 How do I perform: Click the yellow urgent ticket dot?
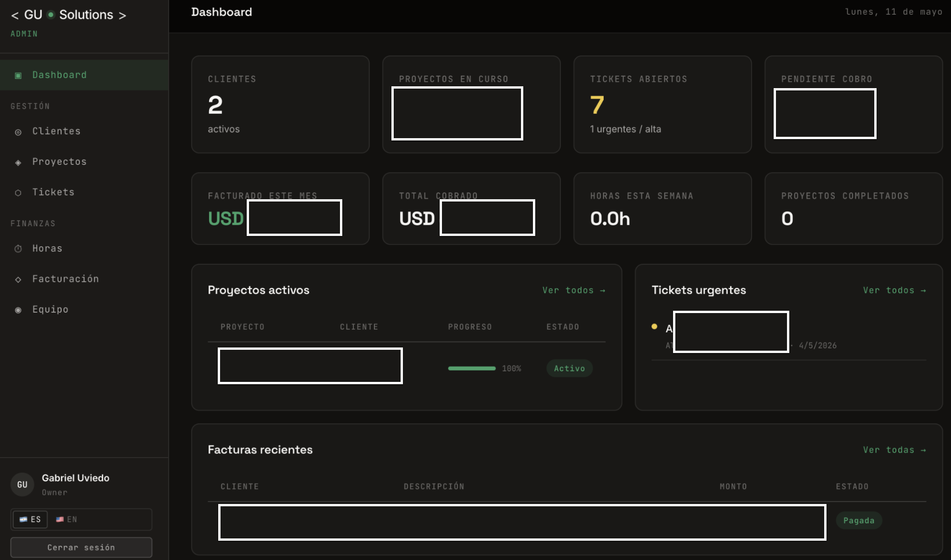pos(654,326)
